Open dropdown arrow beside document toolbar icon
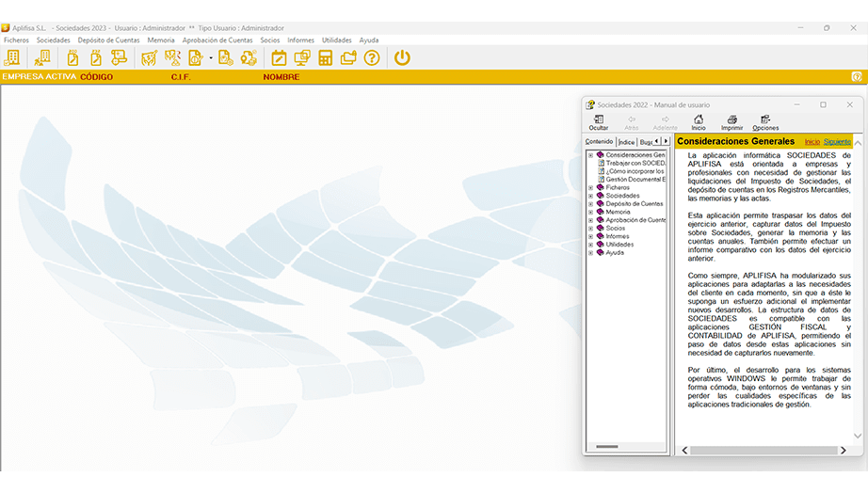The width and height of the screenshot is (868, 493). tap(211, 58)
